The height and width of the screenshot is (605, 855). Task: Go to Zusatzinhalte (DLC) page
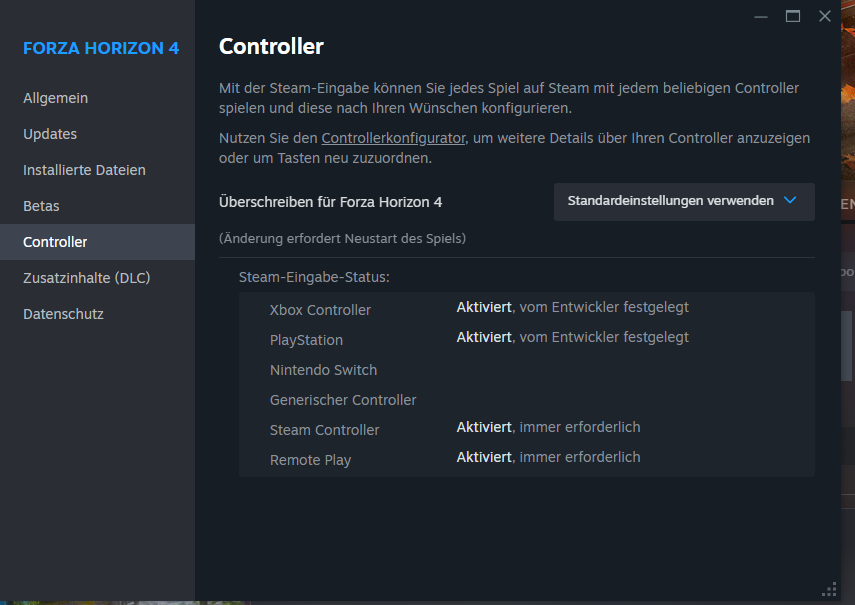tap(86, 278)
